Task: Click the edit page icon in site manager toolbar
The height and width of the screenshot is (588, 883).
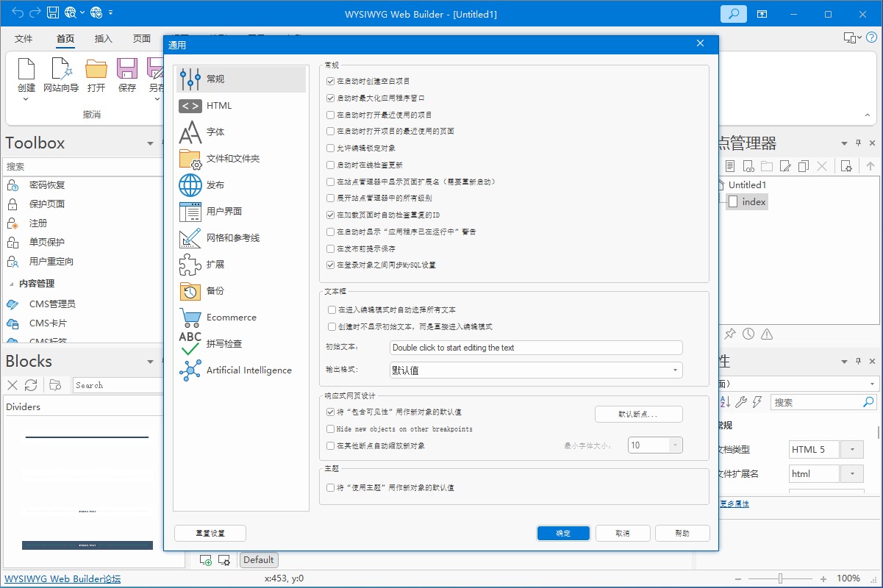Action: click(x=785, y=166)
